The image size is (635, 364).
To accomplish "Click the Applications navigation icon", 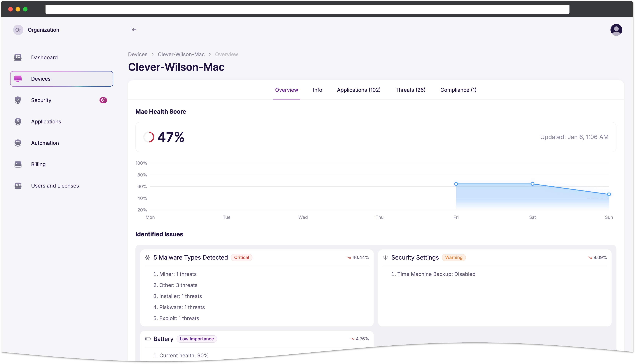I will [18, 121].
